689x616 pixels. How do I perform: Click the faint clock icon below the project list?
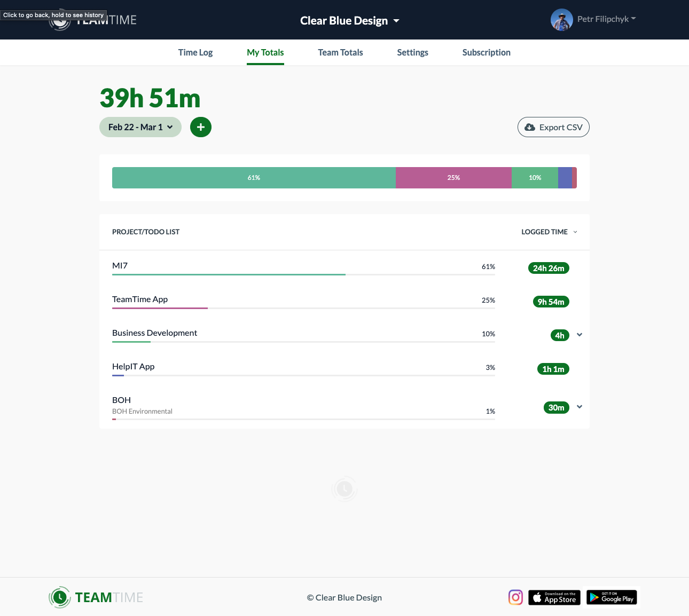pyautogui.click(x=344, y=488)
